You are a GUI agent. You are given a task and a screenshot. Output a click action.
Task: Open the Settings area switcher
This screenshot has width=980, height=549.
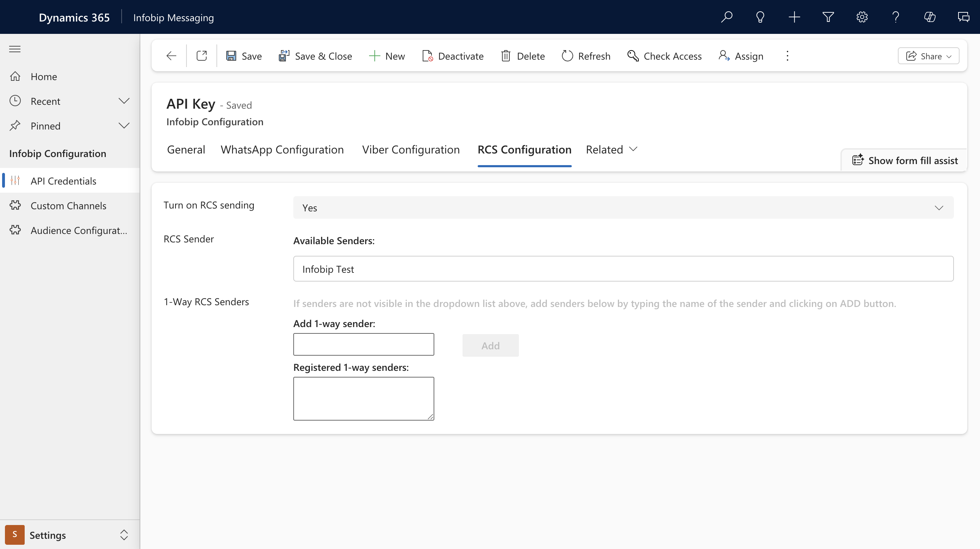pyautogui.click(x=70, y=535)
